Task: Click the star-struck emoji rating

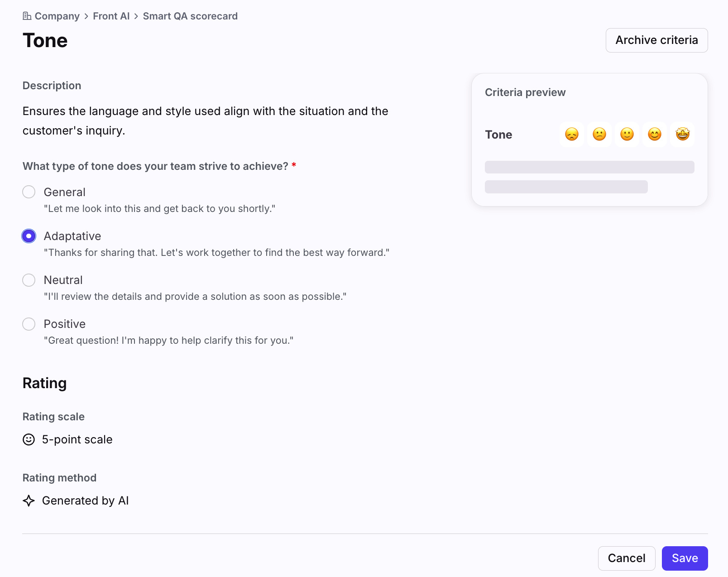Action: [x=682, y=135]
